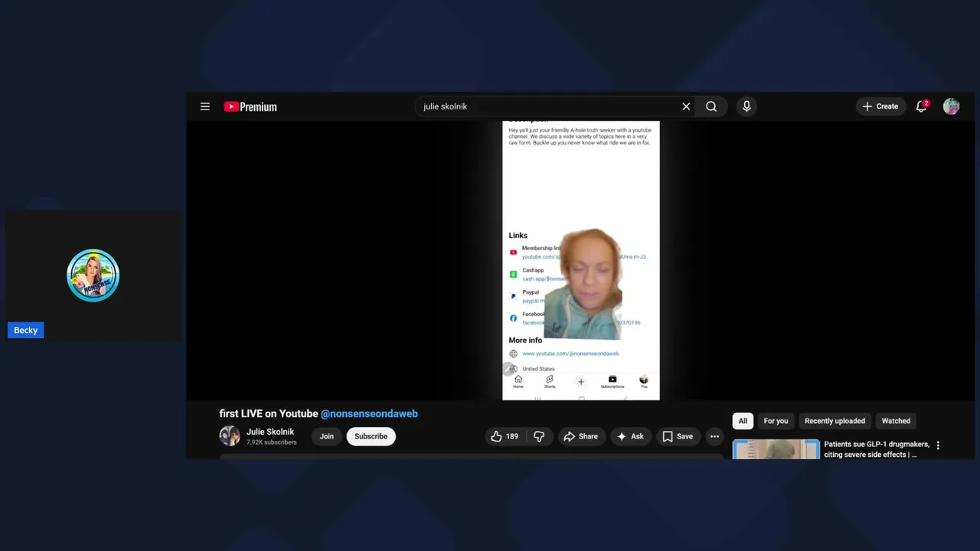Click the Cashapp link icon in video

(x=513, y=274)
